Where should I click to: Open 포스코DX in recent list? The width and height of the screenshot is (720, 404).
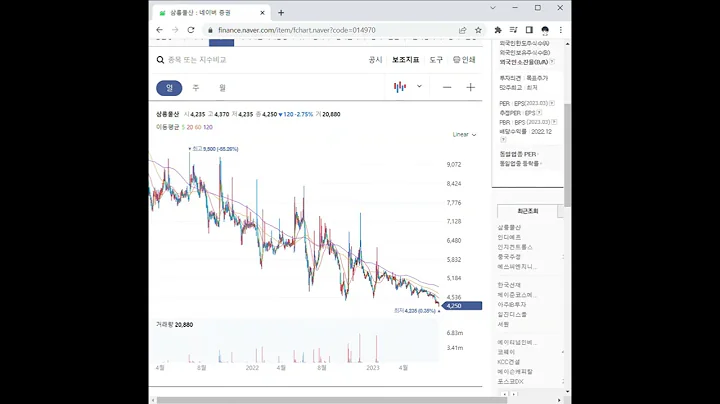(x=511, y=382)
